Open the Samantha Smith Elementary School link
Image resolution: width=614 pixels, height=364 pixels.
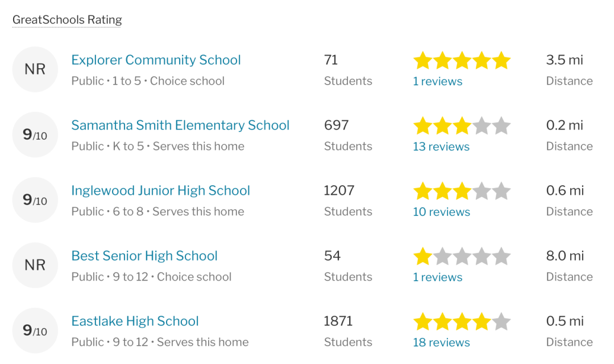(180, 125)
